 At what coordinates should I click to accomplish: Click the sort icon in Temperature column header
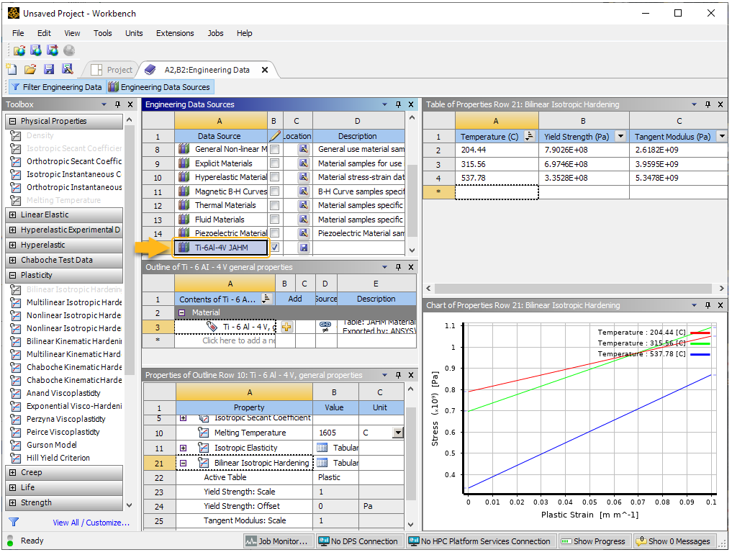(x=529, y=136)
